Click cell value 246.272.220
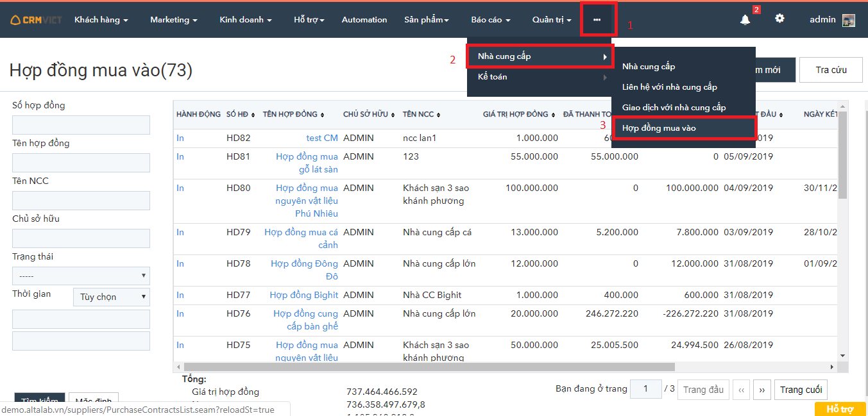This screenshot has height=416, width=868. (612, 313)
